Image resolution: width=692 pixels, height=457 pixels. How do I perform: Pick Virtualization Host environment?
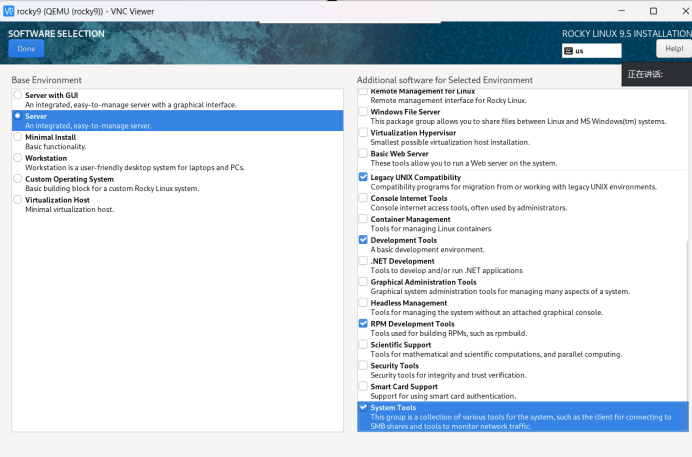tap(18, 200)
